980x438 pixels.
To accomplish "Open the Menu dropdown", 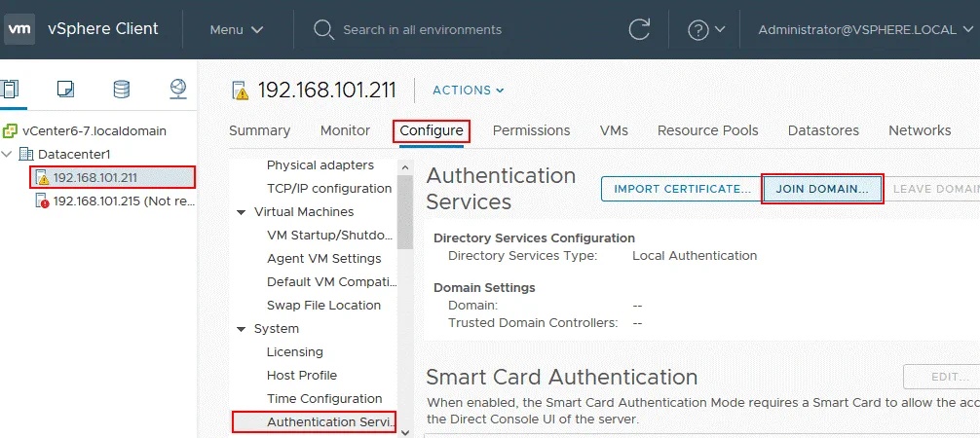I will pos(237,29).
